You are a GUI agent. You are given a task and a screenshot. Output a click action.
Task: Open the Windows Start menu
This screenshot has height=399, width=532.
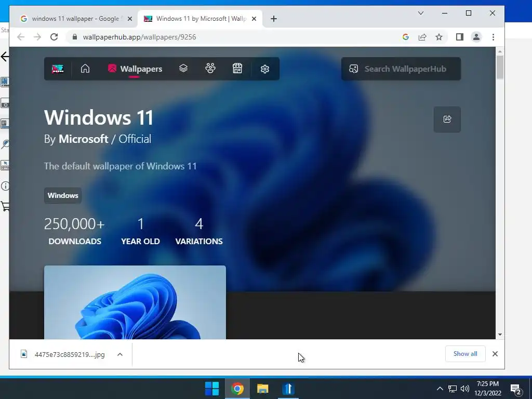tap(212, 389)
